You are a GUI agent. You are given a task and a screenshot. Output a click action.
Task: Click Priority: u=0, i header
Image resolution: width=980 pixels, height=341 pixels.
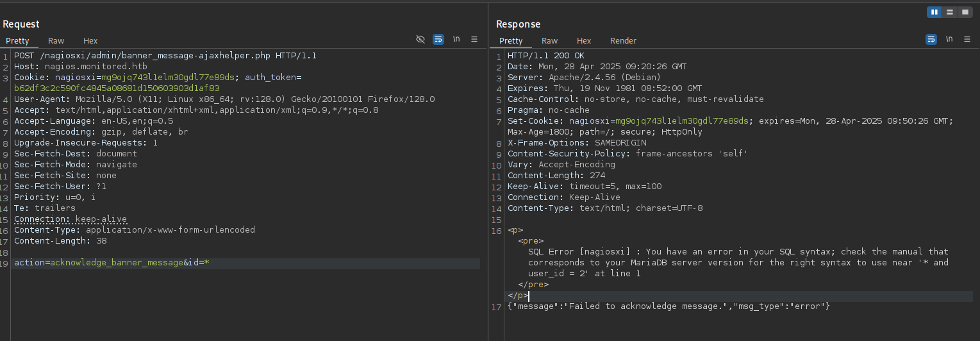[x=55, y=197]
